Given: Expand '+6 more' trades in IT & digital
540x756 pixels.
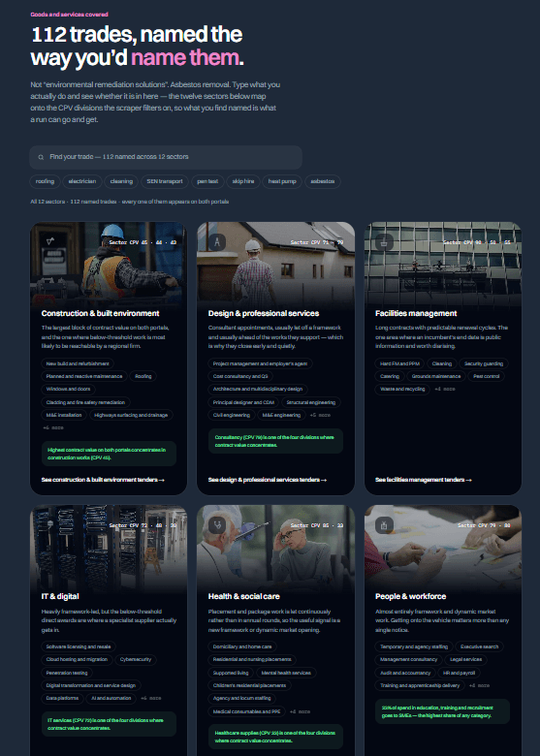Looking at the screenshot, I should click(151, 698).
